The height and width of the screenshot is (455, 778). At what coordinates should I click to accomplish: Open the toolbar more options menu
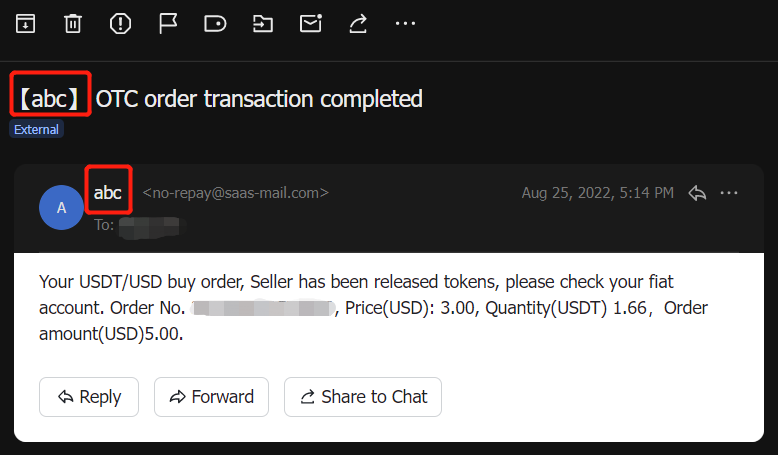(405, 23)
